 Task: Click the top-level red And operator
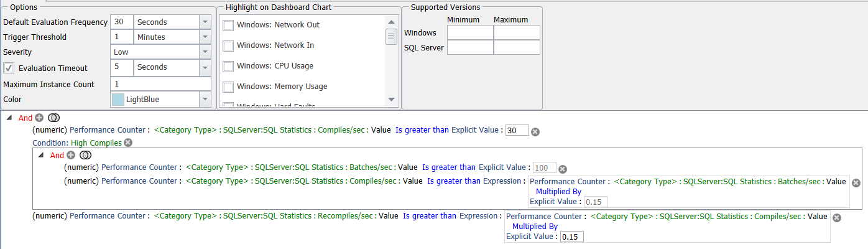click(x=25, y=118)
